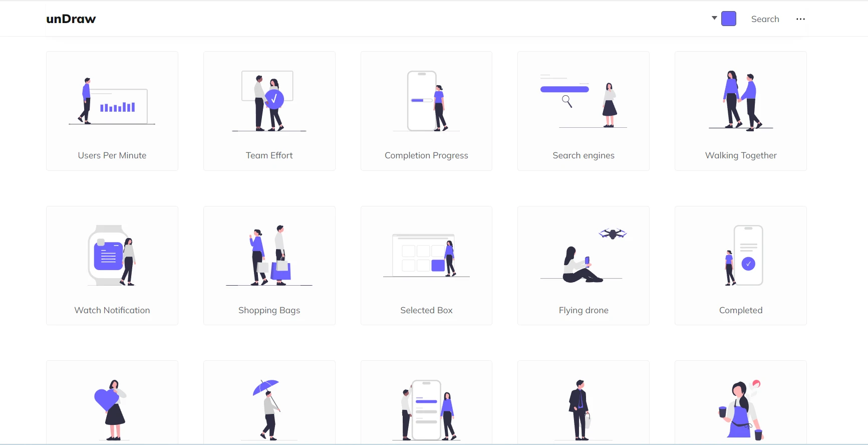
Task: Click the 'Watch Notification' caption
Action: (112, 310)
